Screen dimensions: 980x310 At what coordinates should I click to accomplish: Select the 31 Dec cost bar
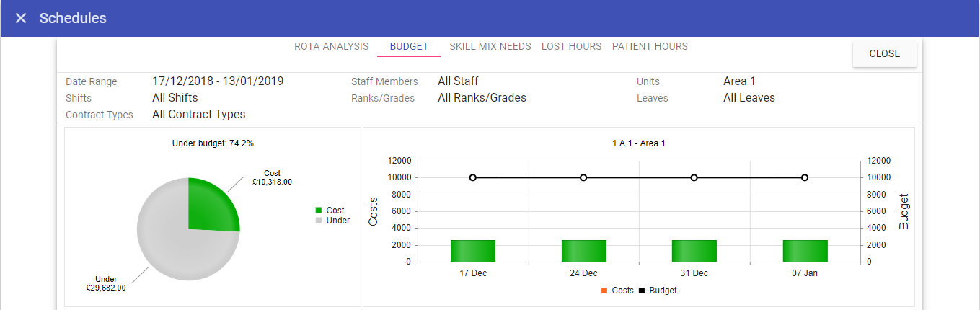(x=694, y=251)
